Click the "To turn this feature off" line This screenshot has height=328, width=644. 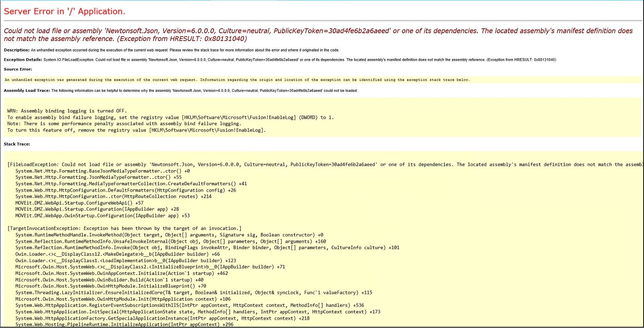tap(137, 130)
